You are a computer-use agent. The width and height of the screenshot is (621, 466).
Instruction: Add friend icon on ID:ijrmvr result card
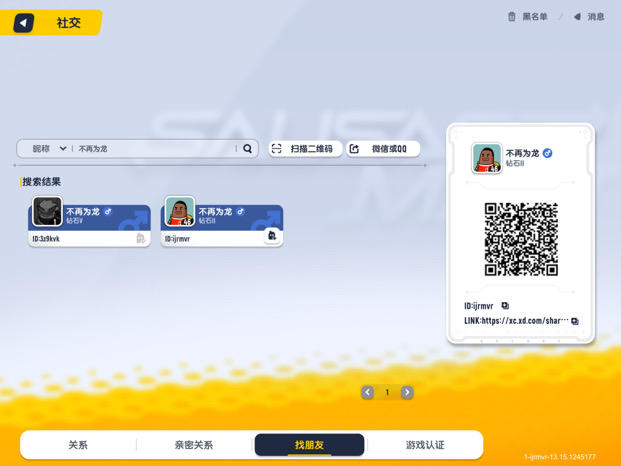click(x=272, y=236)
